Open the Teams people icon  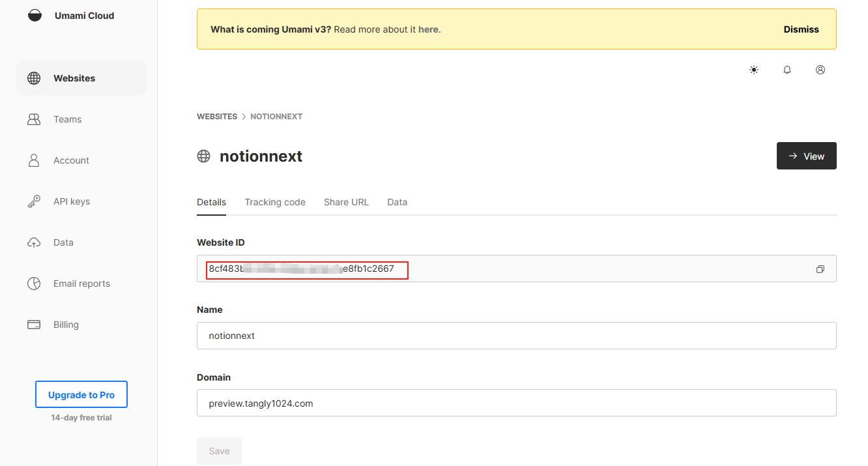[x=34, y=119]
